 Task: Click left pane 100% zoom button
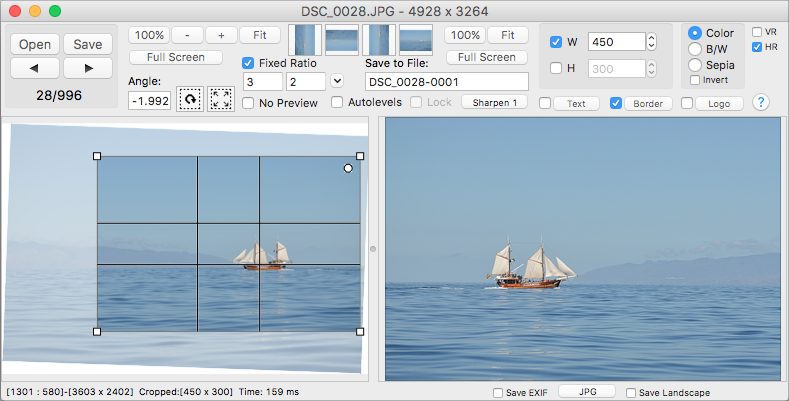149,35
